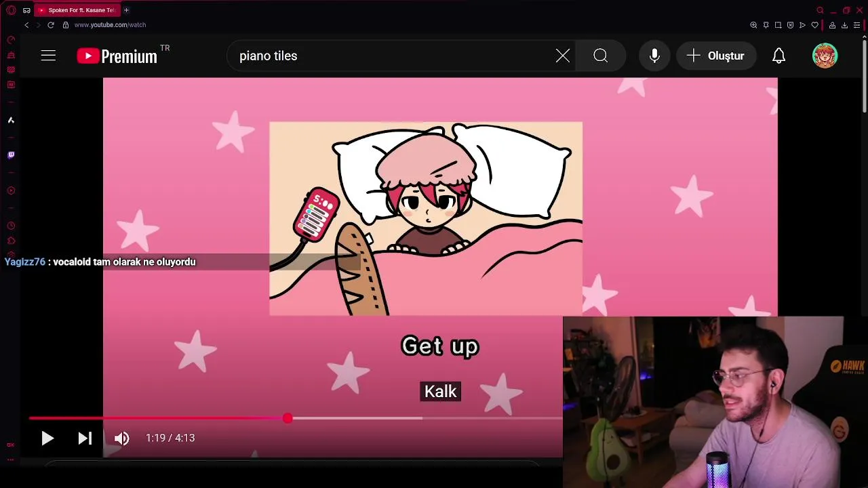Click the Oluştur create button
Screen dimensions: 868x488
(x=716, y=56)
